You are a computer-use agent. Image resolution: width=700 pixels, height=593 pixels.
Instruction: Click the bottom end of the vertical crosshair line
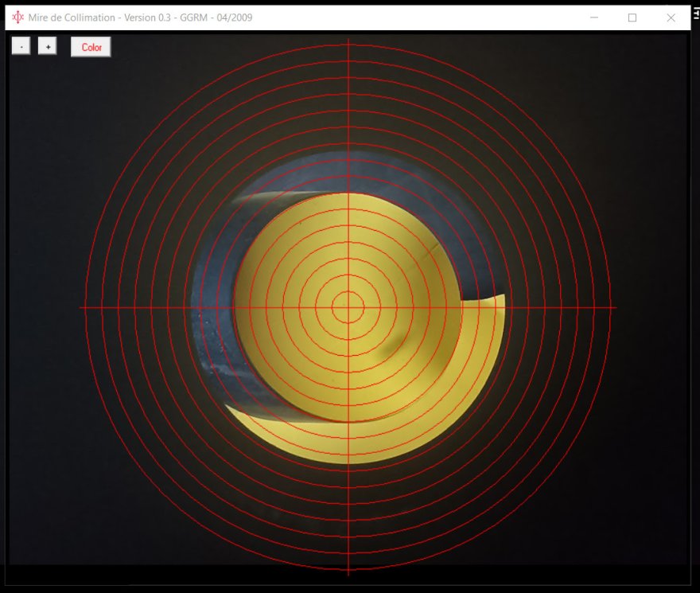pyautogui.click(x=348, y=572)
